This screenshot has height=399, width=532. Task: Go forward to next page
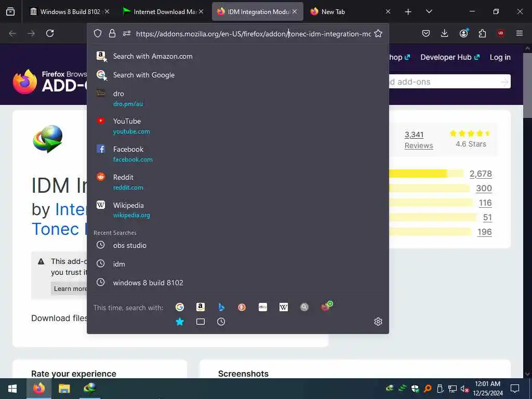[x=31, y=33]
